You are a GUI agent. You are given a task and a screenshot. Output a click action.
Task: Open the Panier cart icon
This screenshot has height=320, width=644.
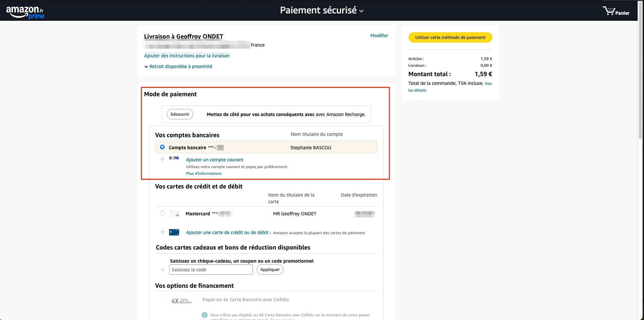[616, 11]
